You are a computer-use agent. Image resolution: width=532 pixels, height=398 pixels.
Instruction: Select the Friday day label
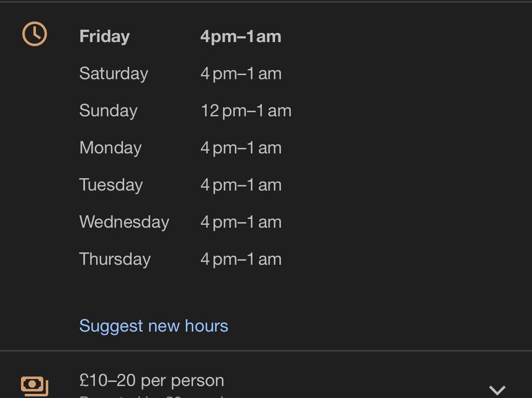(x=104, y=36)
